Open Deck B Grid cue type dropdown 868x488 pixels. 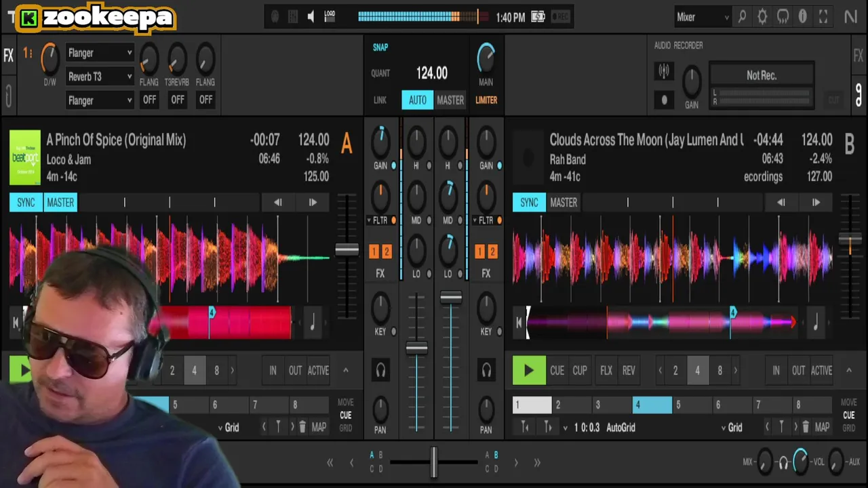732,428
